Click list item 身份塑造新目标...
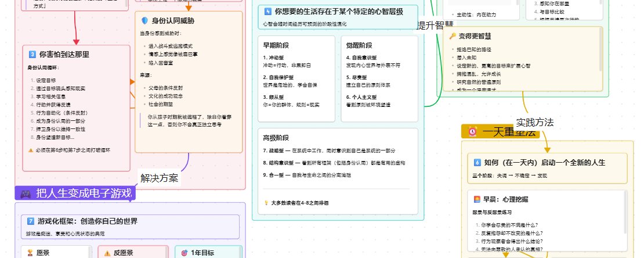 coord(55,138)
